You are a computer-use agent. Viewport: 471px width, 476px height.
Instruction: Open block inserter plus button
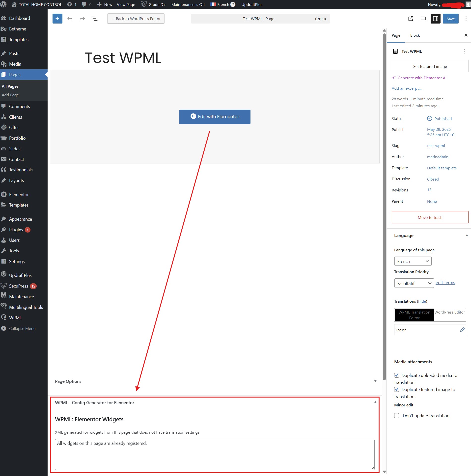pos(57,19)
